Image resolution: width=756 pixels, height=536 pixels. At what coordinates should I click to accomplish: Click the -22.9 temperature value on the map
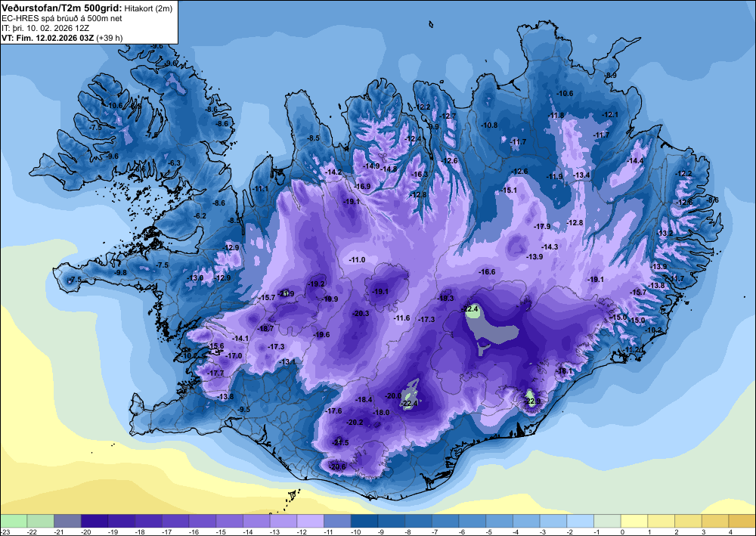click(x=533, y=401)
